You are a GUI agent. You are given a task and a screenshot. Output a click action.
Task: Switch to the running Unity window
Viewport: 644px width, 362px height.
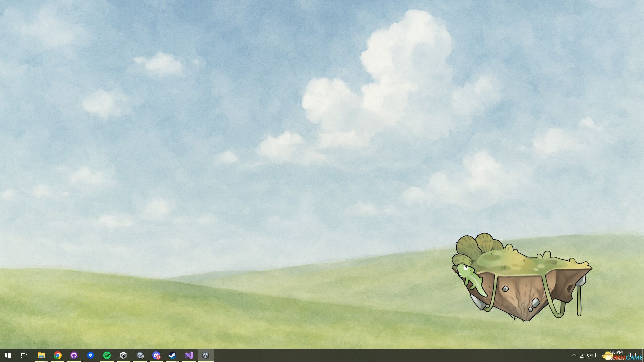[x=206, y=355]
